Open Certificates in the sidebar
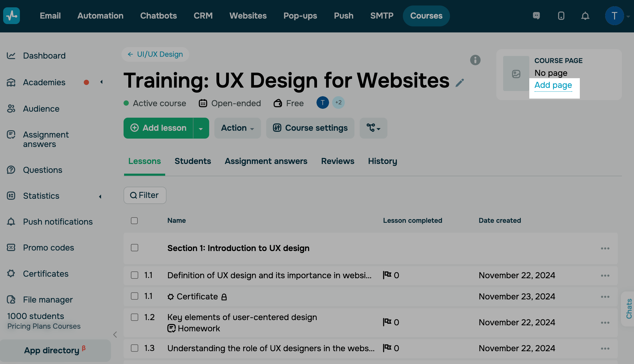Viewport: 634px width, 364px height. (46, 274)
